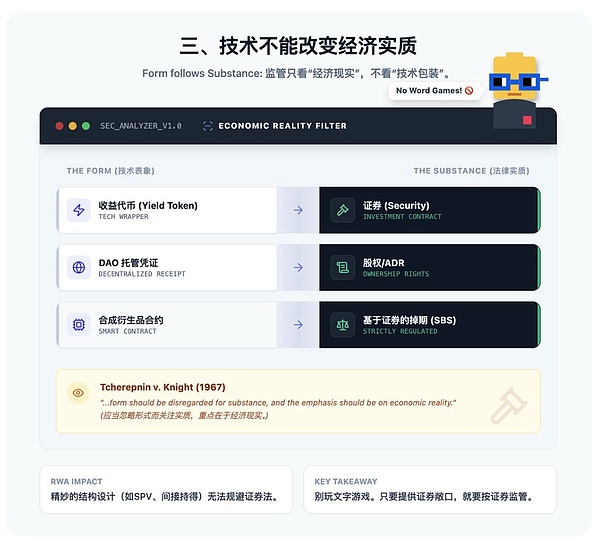
Task: Click the pixel-art mascot with blue glasses
Action: click(x=515, y=90)
